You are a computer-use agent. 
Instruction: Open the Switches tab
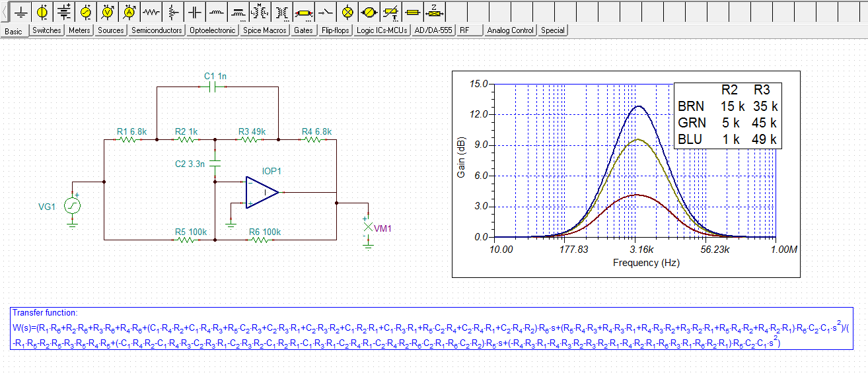(x=47, y=30)
